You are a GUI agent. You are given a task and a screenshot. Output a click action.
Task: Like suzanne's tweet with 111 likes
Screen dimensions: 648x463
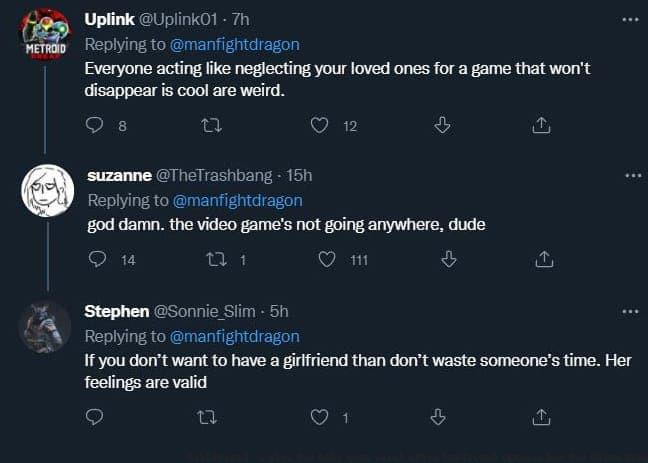click(x=326, y=259)
